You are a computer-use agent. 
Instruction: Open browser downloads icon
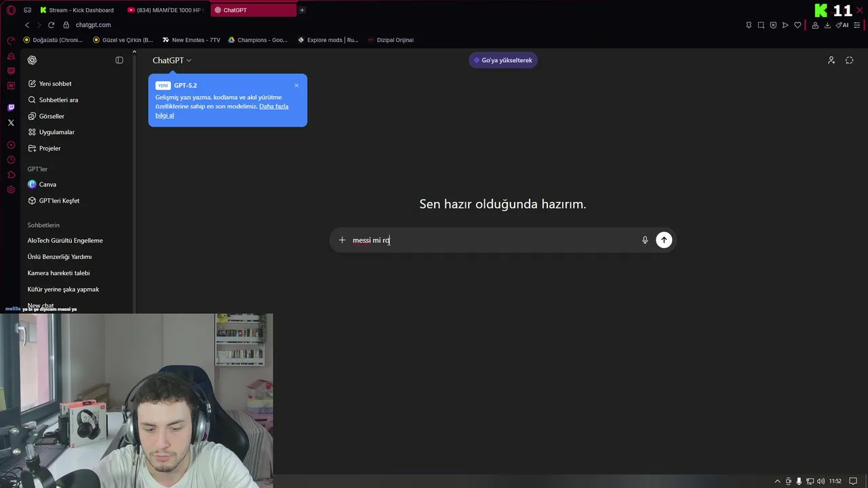827,25
